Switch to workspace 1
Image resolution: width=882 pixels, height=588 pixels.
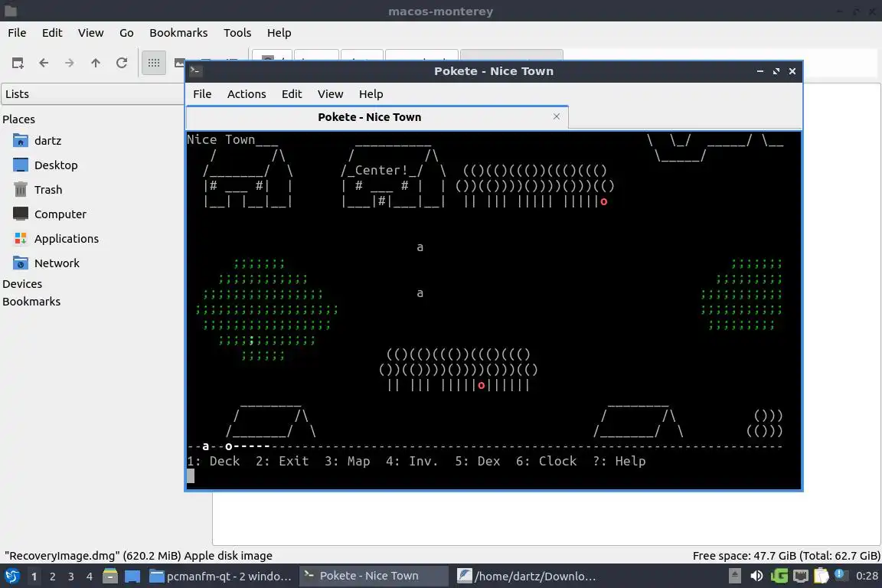click(34, 577)
